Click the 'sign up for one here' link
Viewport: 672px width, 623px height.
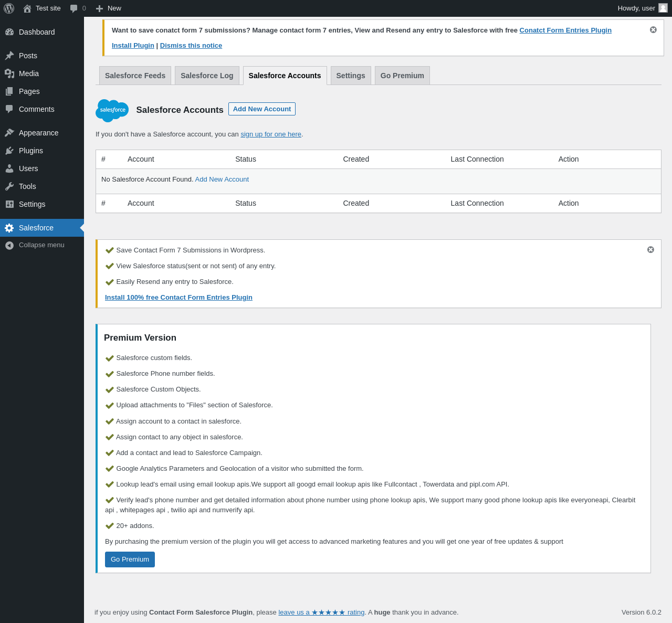click(x=271, y=134)
